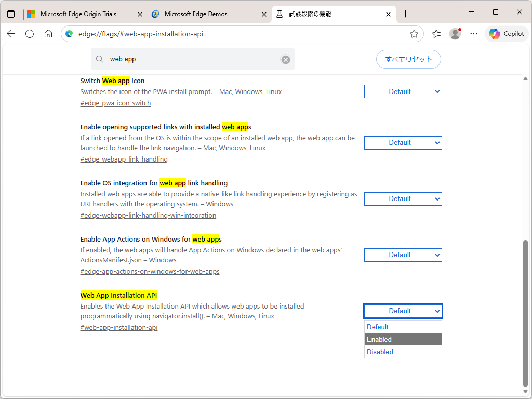Minimize the Edge browser window
The image size is (532, 399).
click(472, 12)
